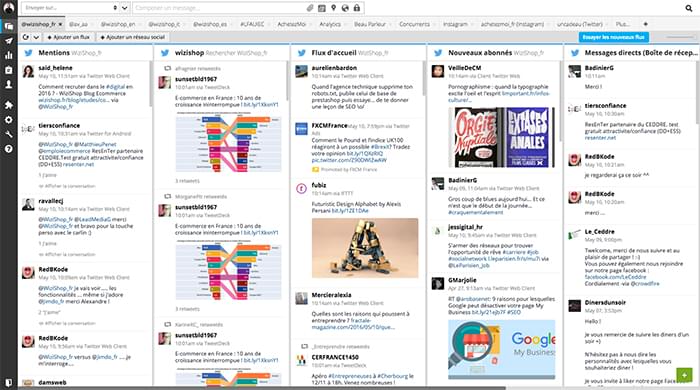Open the Publisher paper-plane icon
Viewport: 700px width, 390px height.
point(8,41)
